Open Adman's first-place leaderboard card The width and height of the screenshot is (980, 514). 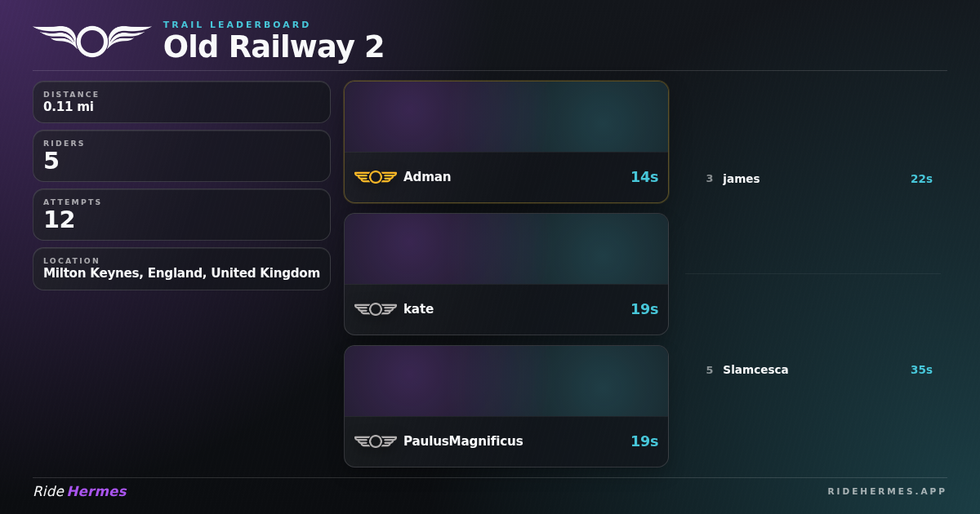(x=506, y=142)
